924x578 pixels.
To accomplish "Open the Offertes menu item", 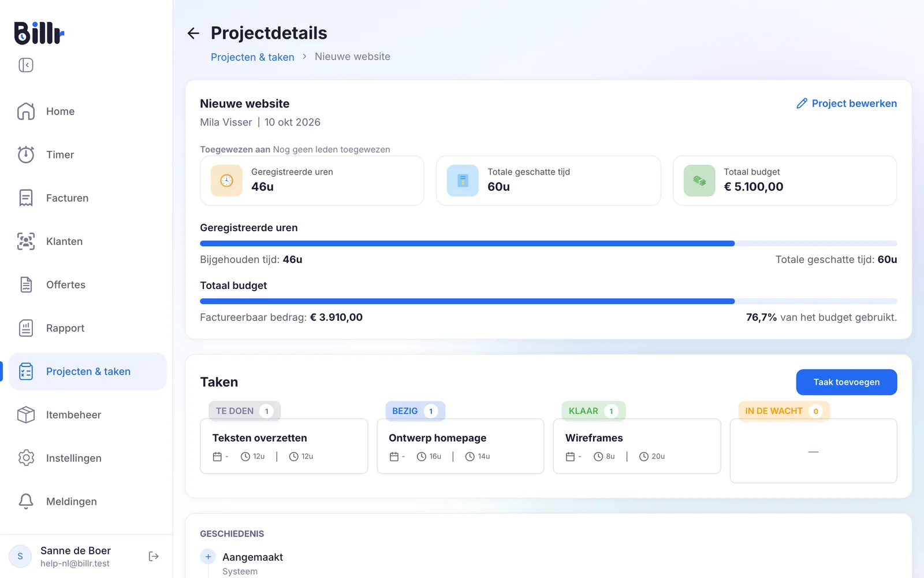I will point(87,284).
